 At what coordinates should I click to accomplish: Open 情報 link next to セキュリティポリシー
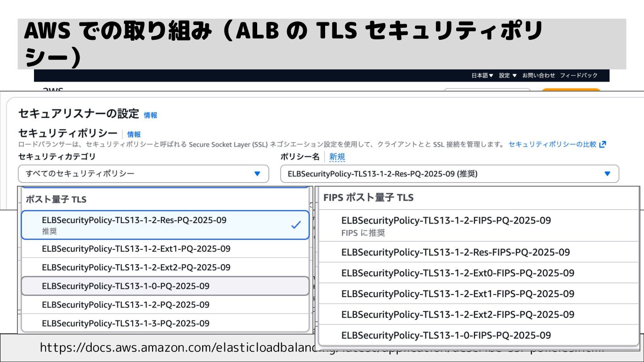pos(134,134)
